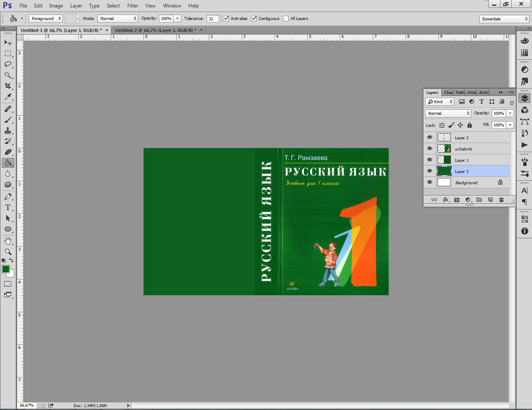Open the Layers panel flyout menu
Screen dimensions: 532x410
click(511, 92)
